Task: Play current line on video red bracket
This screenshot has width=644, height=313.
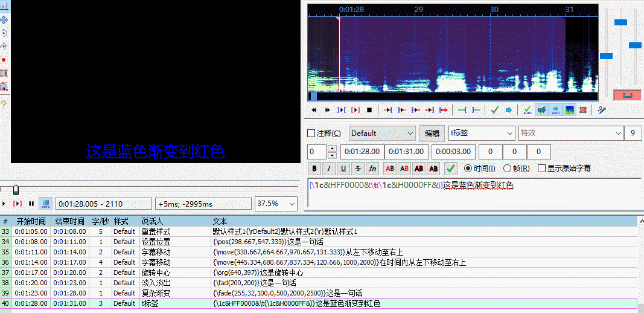Action: point(18,204)
